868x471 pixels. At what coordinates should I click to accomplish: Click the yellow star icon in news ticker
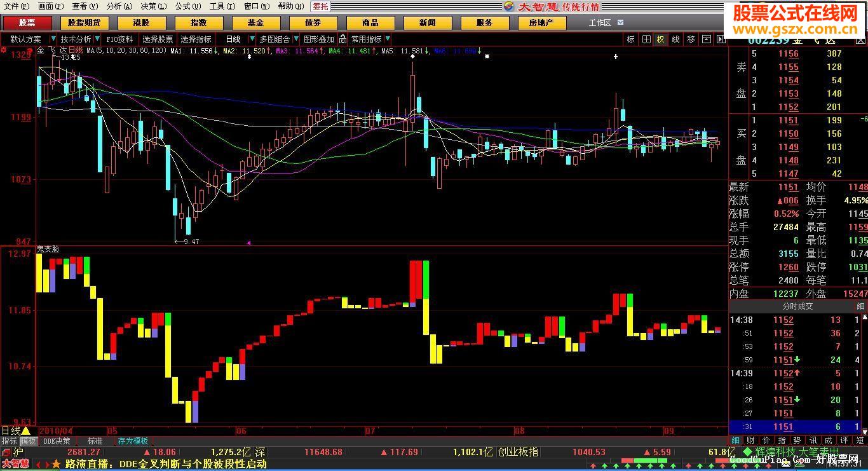57,464
